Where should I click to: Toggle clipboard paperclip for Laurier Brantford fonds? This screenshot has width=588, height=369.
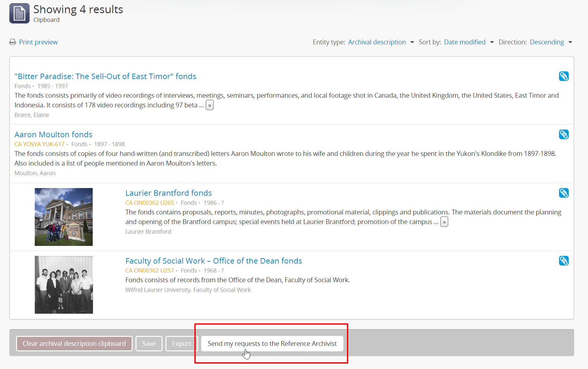(564, 193)
